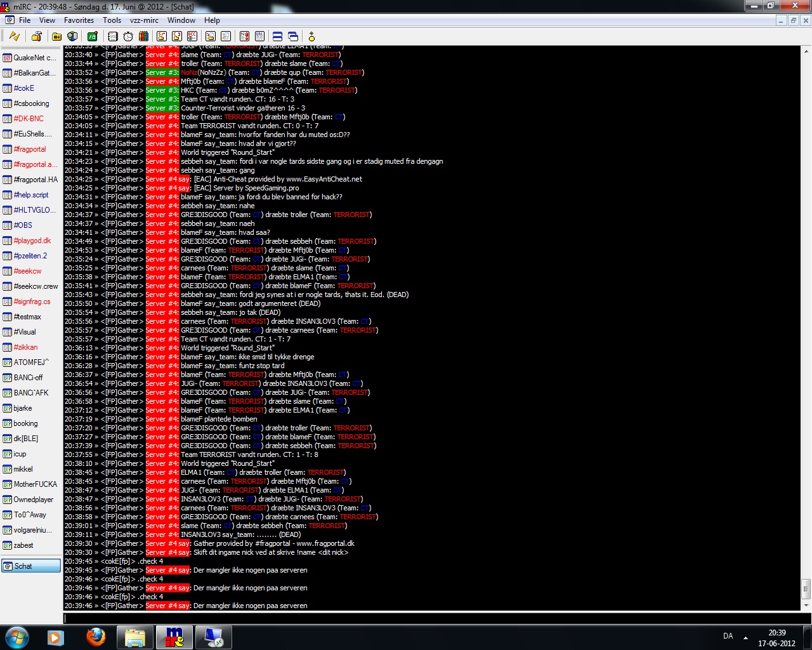Open the Scripts Editor /a icon

[93, 36]
